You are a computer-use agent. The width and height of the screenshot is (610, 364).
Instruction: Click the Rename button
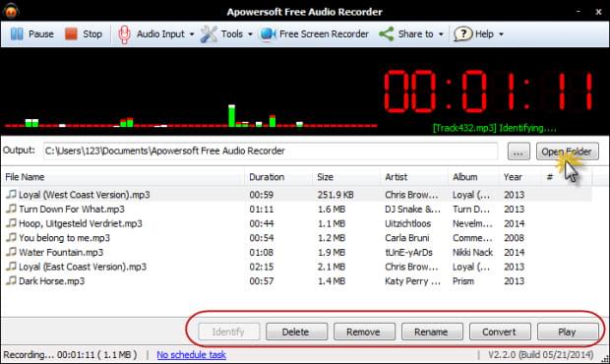coord(432,332)
